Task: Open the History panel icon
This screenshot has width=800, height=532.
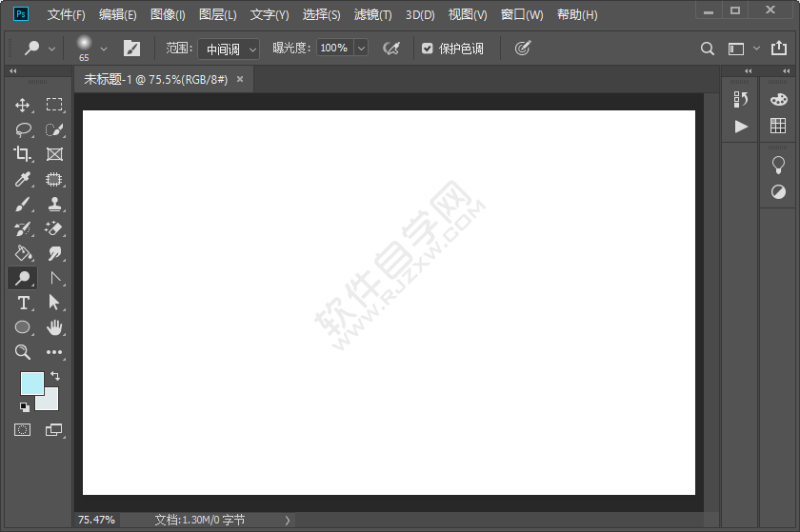Action: click(x=740, y=100)
